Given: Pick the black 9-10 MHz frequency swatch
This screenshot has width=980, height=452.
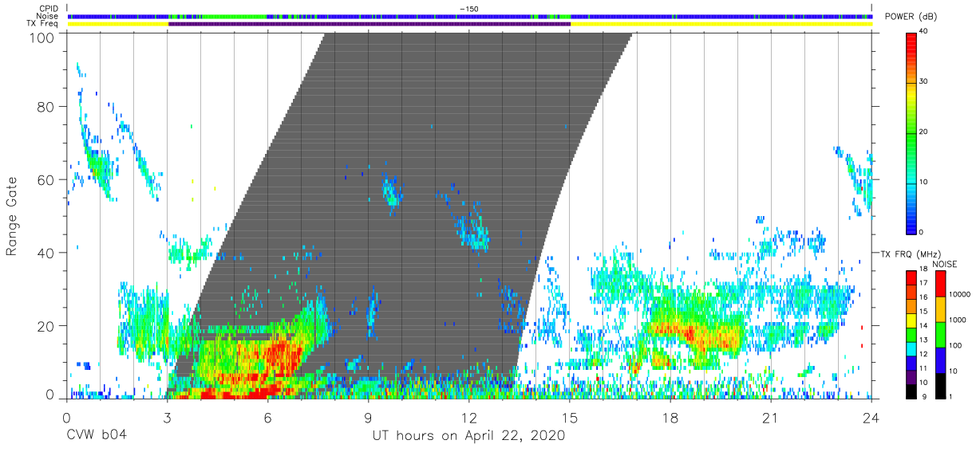Looking at the screenshot, I should pos(911,390).
